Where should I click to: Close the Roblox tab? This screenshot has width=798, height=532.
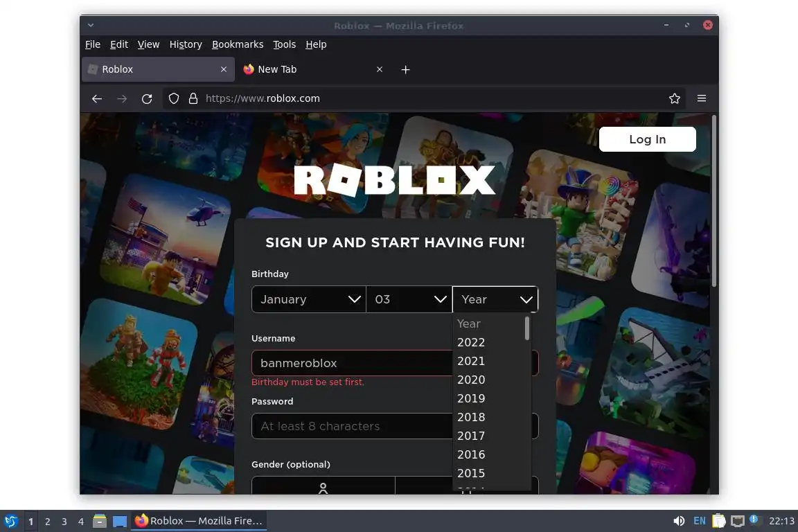click(224, 69)
